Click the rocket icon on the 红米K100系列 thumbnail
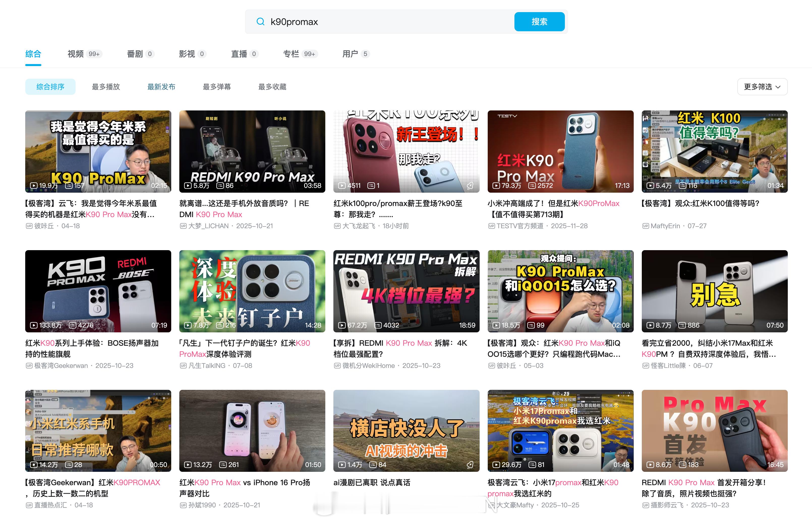 (470, 185)
